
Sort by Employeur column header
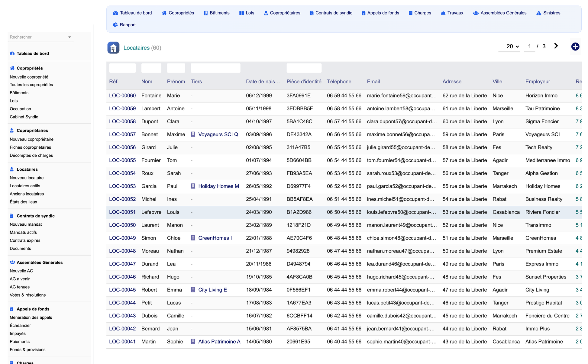pyautogui.click(x=538, y=82)
